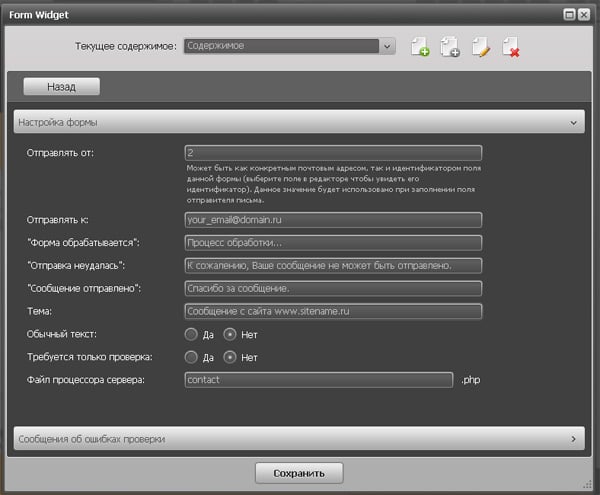Click the add new content icon
This screenshot has height=495, width=600.
pyautogui.click(x=420, y=46)
